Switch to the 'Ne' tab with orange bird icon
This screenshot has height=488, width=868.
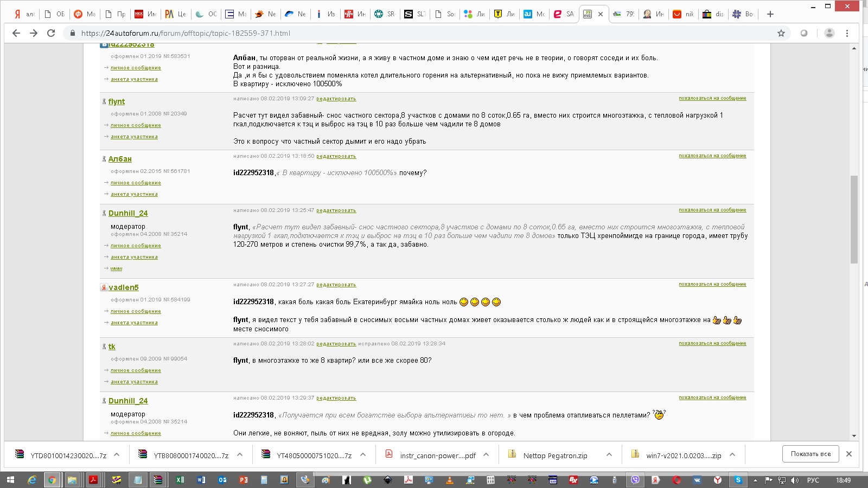[x=265, y=14]
